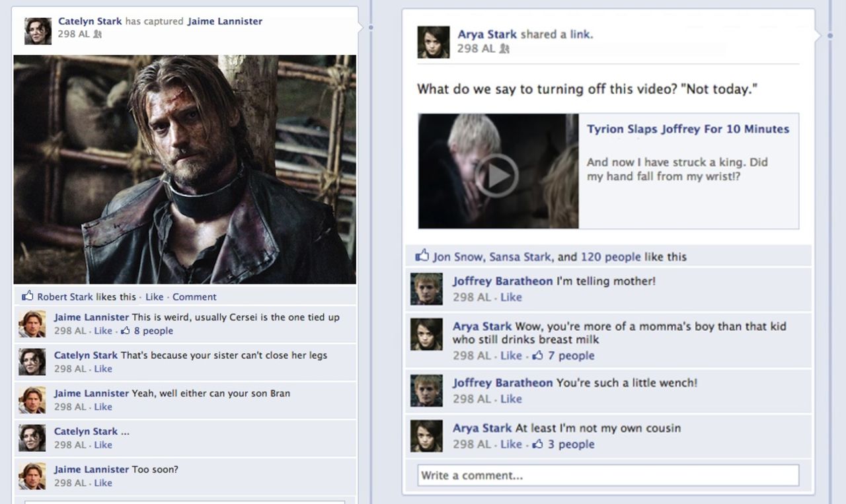Viewport: 846px width, 504px height.
Task: Like Arya's "my own cousin" comment
Action: 510,444
